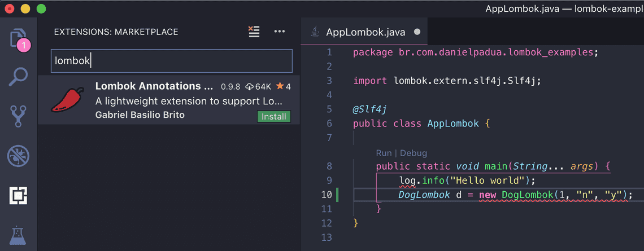Click line number 10 in gutter
Screen dimensions: 644x251
(x=327, y=195)
